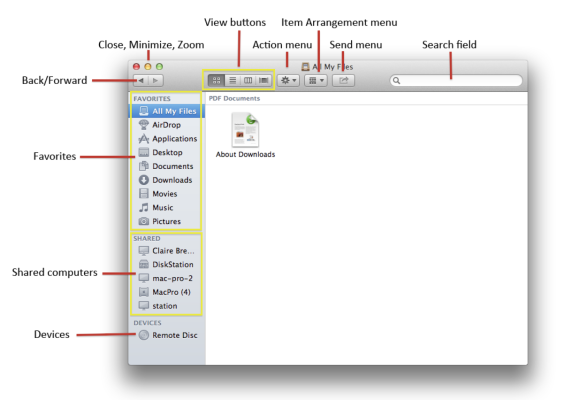Switch to Cover Flow view
The height and width of the screenshot is (400, 580).
click(264, 80)
